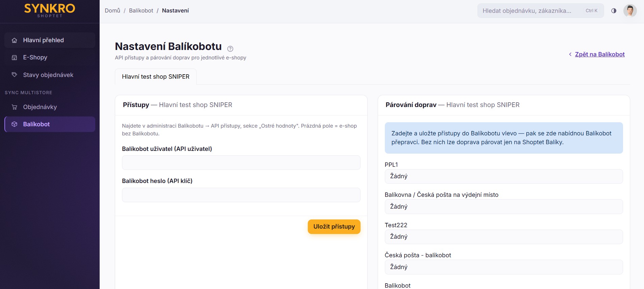The width and height of the screenshot is (644, 289).
Task: Go to Balíkobot breadcrumb link
Action: coord(141,10)
